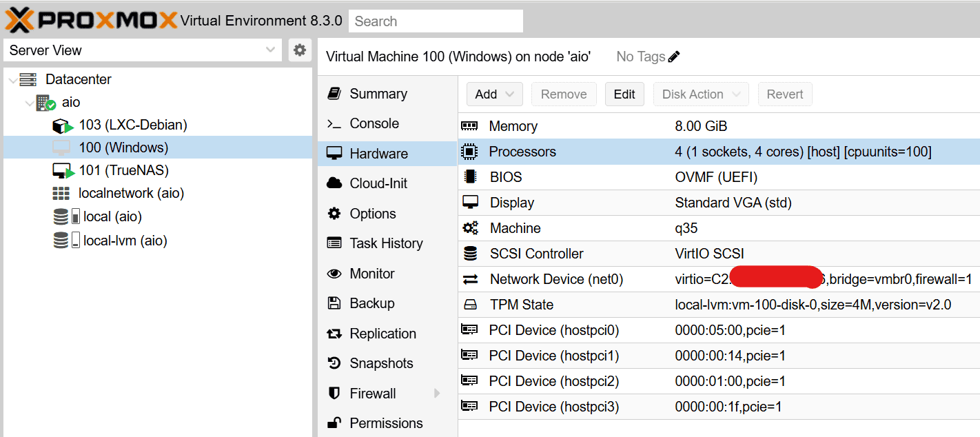Focus the Search input field
The image size is (980, 437).
(x=436, y=21)
